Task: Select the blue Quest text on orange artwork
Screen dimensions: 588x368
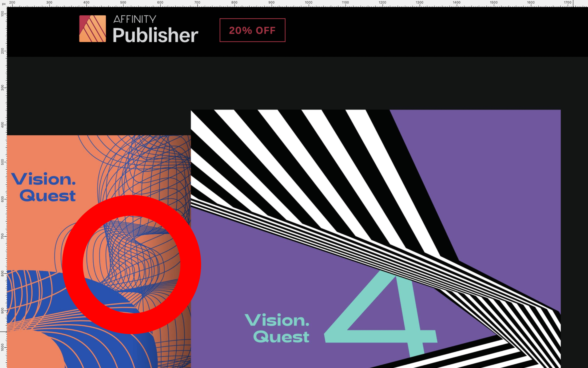Action: (48, 196)
